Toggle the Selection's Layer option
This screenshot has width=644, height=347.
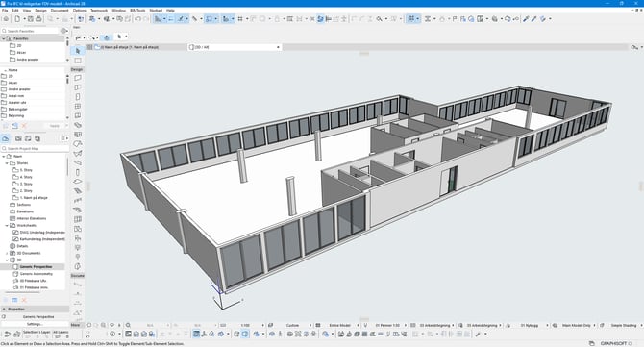coord(37,332)
